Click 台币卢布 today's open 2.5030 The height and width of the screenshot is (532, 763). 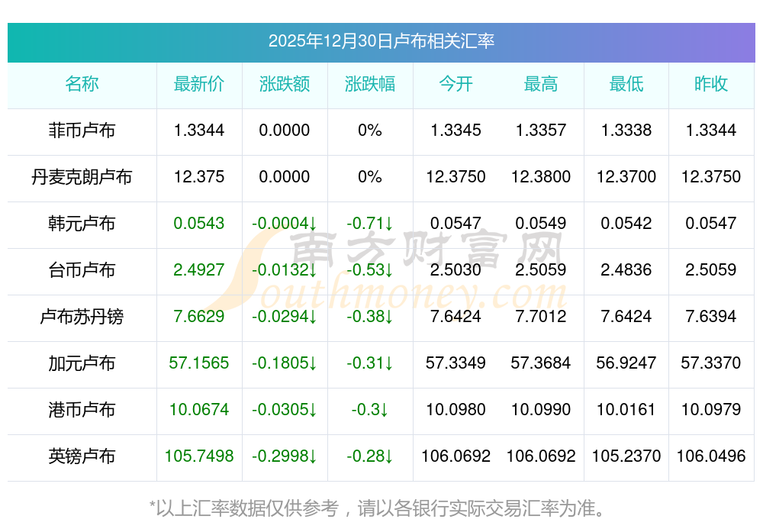pyautogui.click(x=456, y=269)
